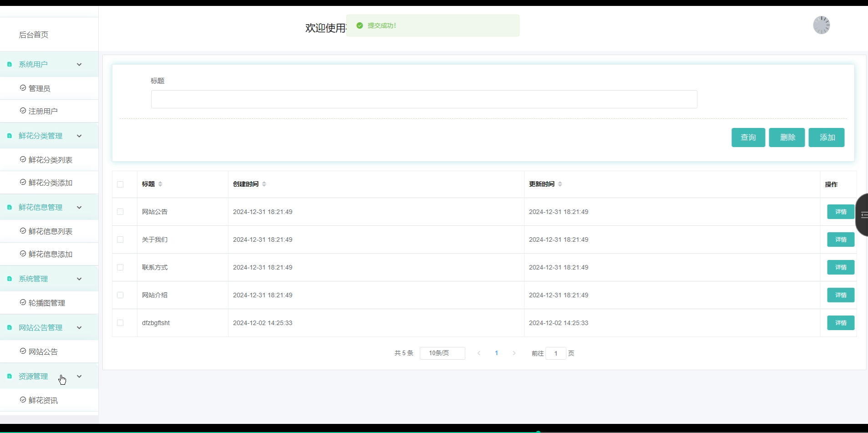Collapse the 网站公告管理 menu chevron

pyautogui.click(x=79, y=327)
